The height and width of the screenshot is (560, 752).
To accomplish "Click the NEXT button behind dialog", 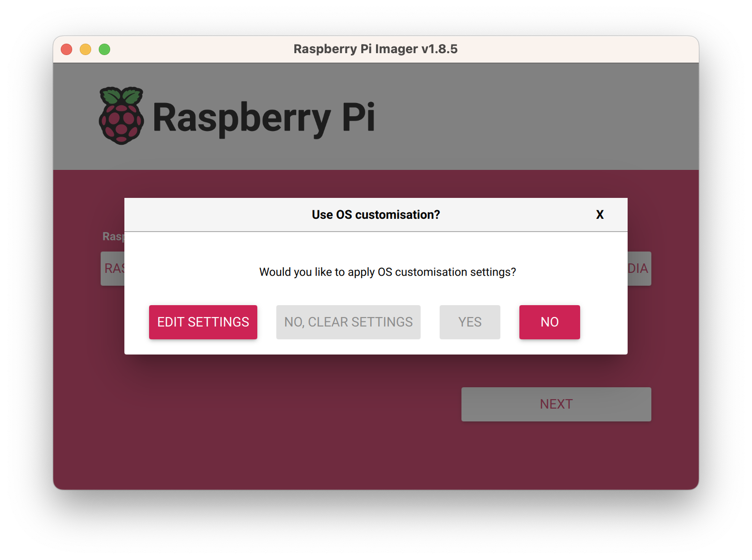I will coord(556,404).
